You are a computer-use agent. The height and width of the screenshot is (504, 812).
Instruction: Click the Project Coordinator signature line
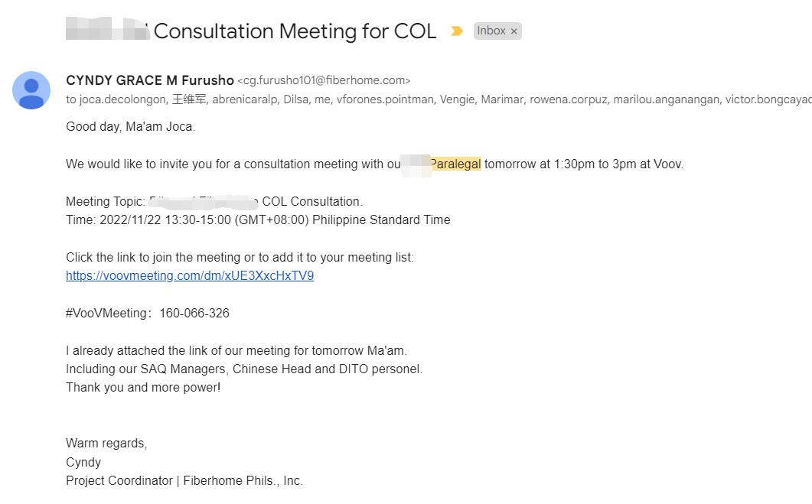184,481
